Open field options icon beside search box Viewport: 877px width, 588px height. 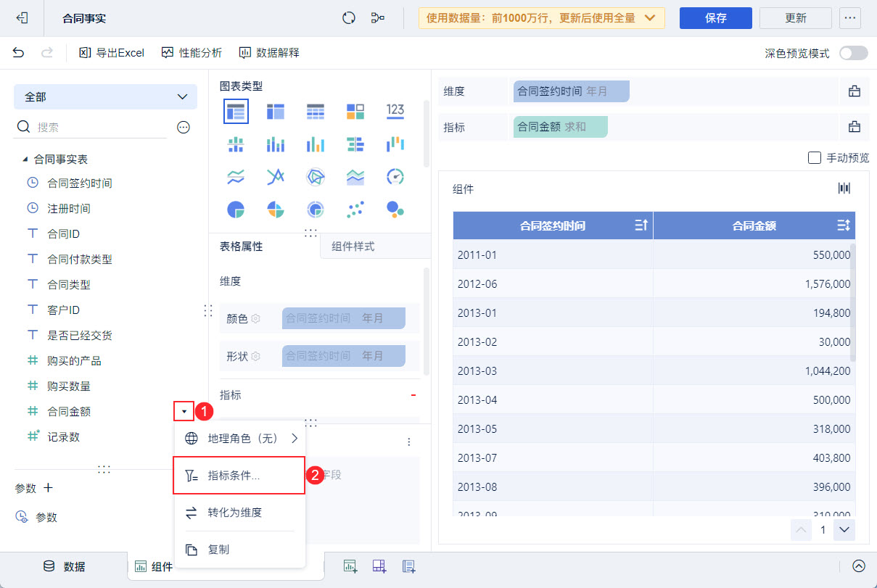184,127
